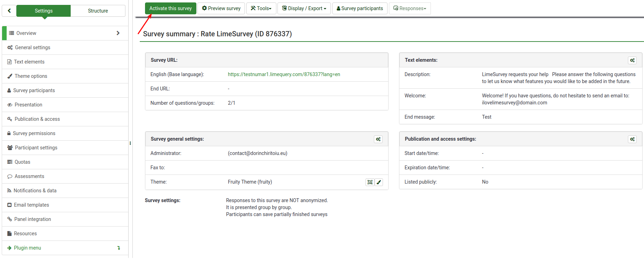Viewport: 644px width, 259px height.
Task: Click Activate this survey button
Action: tap(171, 8)
